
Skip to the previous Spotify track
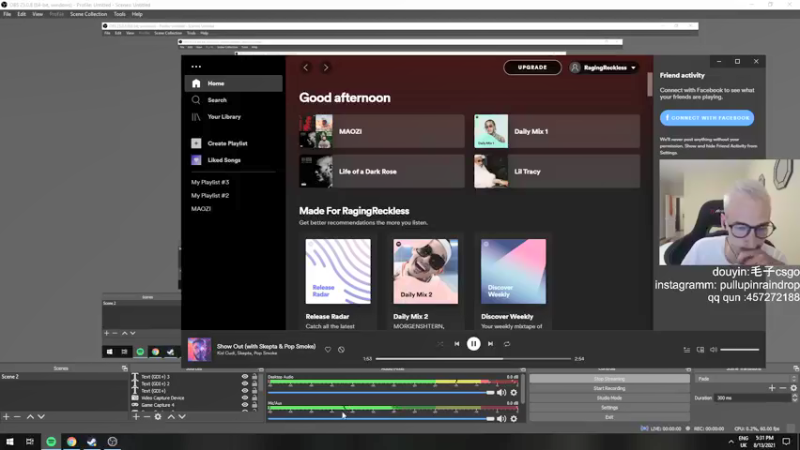click(457, 344)
